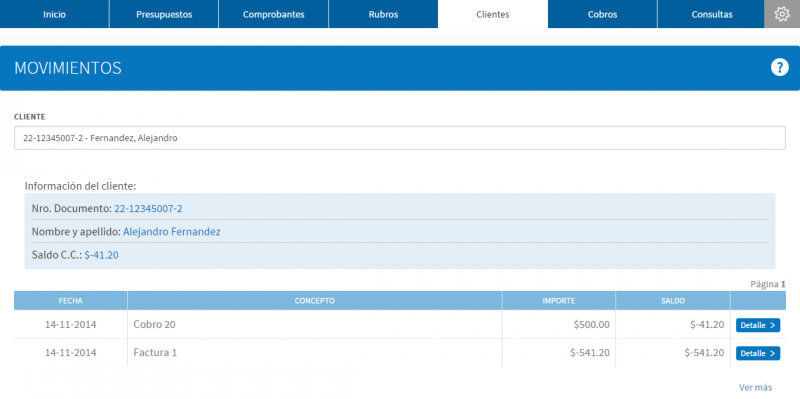
Task: Click the Saldo C.C. $-41.20 value
Action: pos(102,255)
